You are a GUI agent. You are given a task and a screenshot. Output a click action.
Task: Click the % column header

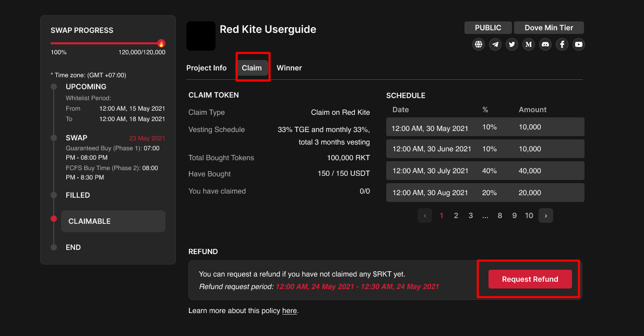pos(485,110)
